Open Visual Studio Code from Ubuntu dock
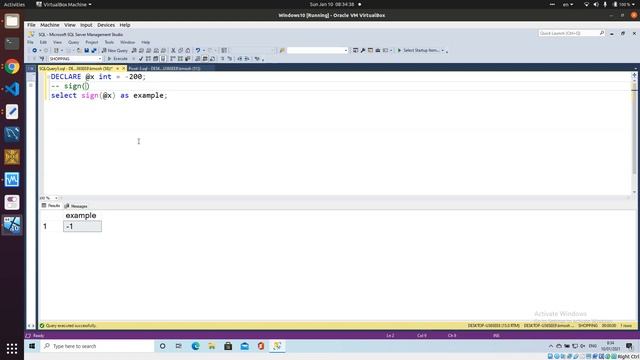 pos(12,89)
